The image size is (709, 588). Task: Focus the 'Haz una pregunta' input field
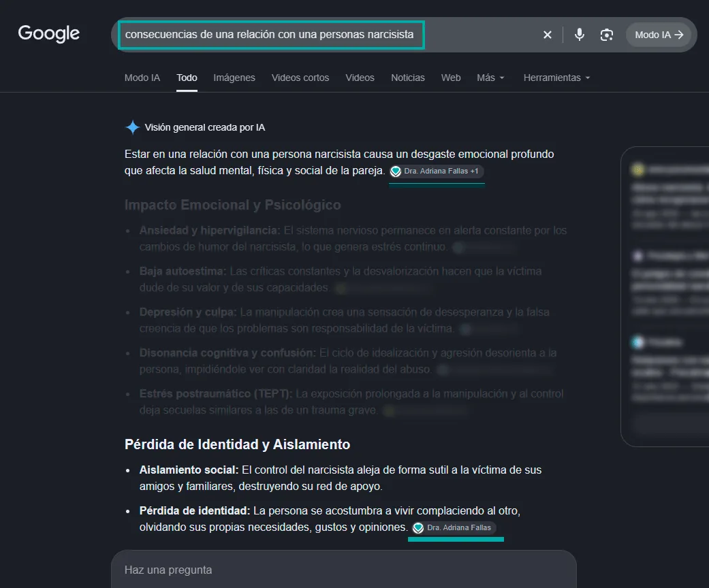pos(344,570)
